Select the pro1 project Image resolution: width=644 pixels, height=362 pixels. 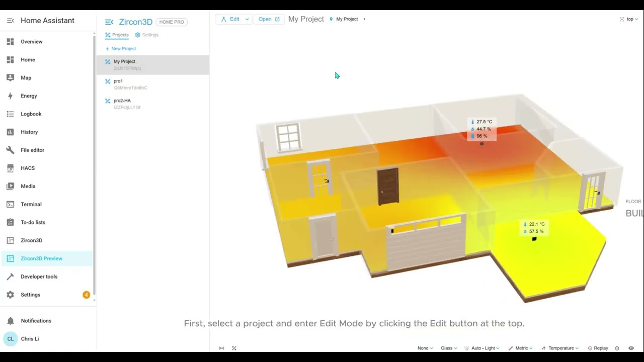[153, 84]
